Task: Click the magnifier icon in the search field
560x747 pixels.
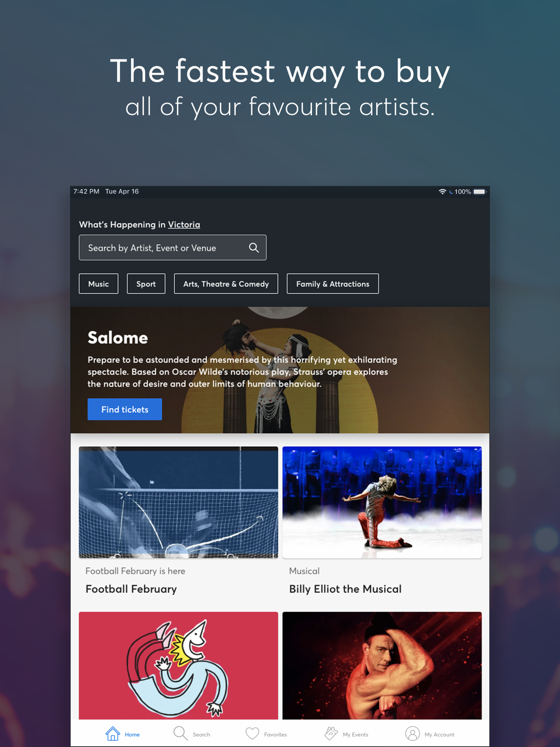Action: coord(254,248)
